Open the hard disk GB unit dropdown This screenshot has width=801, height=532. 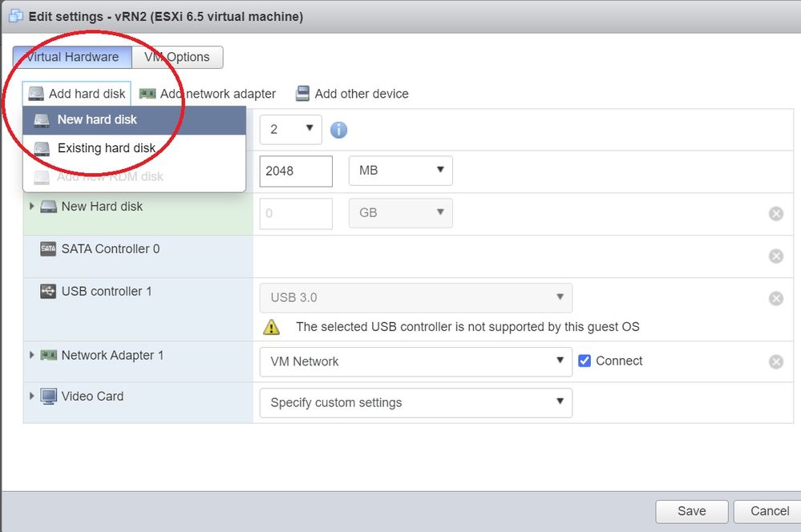tap(401, 213)
